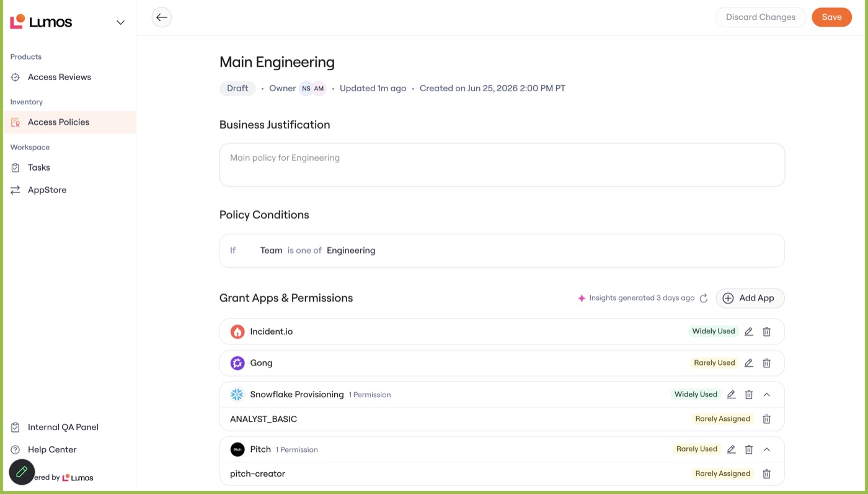Click the pitch-creator permission name
Viewport: 868px width, 494px height.
(257, 474)
